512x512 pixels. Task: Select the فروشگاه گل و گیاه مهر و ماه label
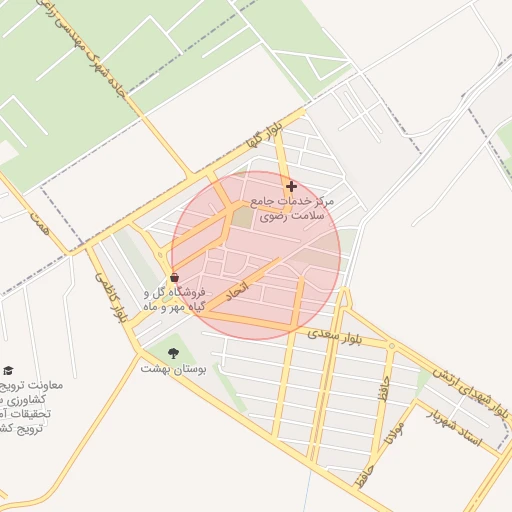pos(174,300)
